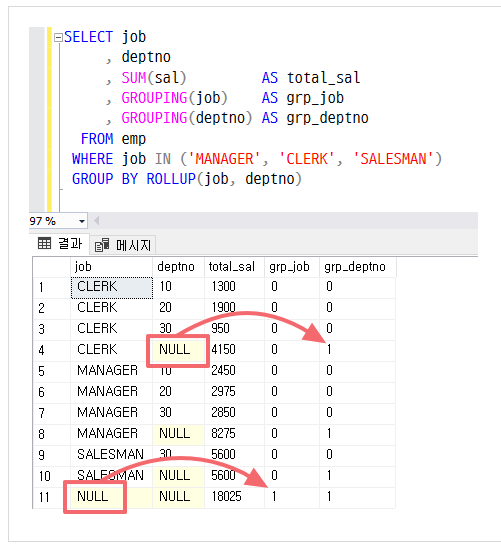Click the MANAGER cell in row 5
This screenshot has height=555, width=501.
click(x=112, y=371)
